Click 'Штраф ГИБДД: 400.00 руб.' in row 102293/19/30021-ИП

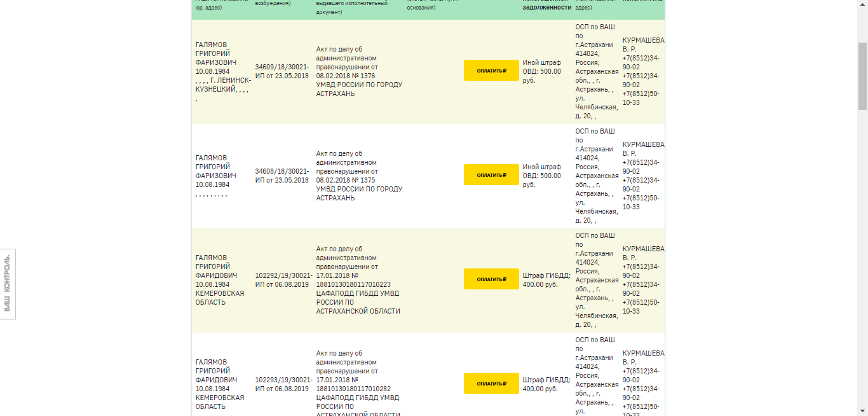(546, 384)
